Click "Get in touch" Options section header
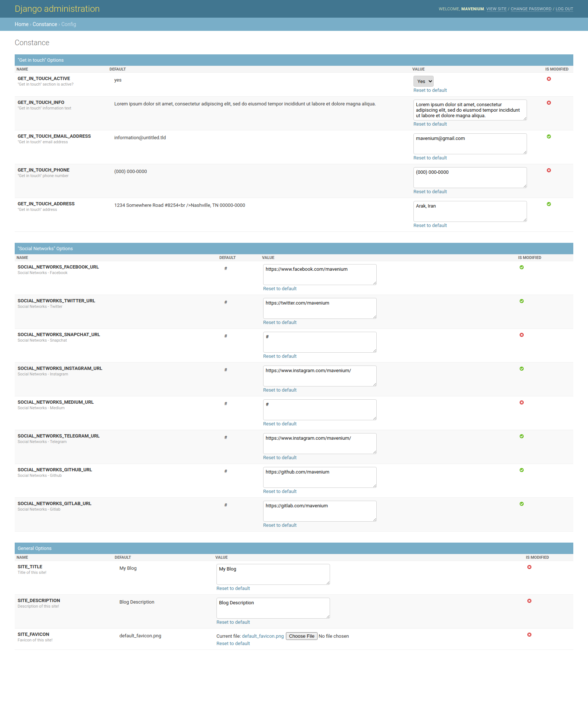 [x=294, y=60]
